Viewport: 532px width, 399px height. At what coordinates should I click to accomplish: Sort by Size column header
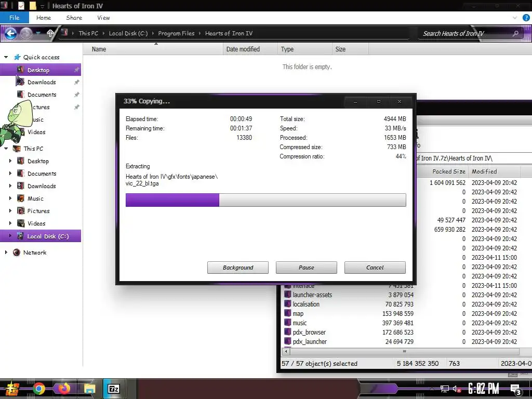[x=350, y=49]
